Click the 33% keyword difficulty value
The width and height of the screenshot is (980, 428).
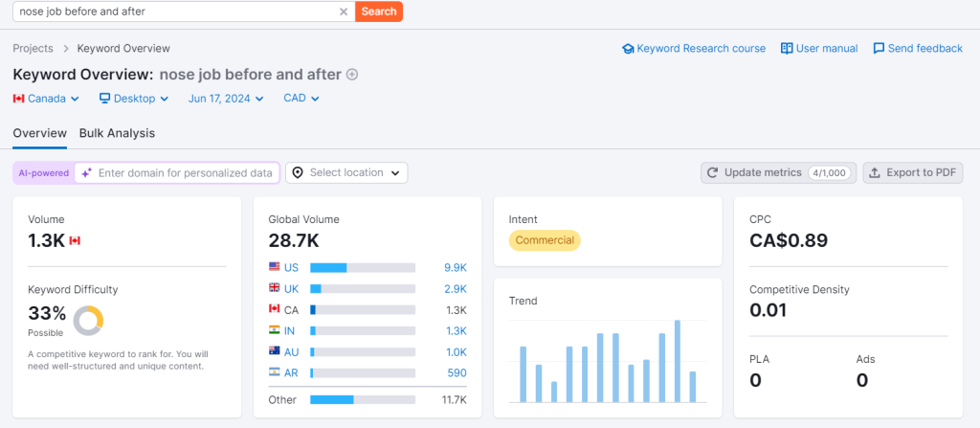[x=48, y=313]
